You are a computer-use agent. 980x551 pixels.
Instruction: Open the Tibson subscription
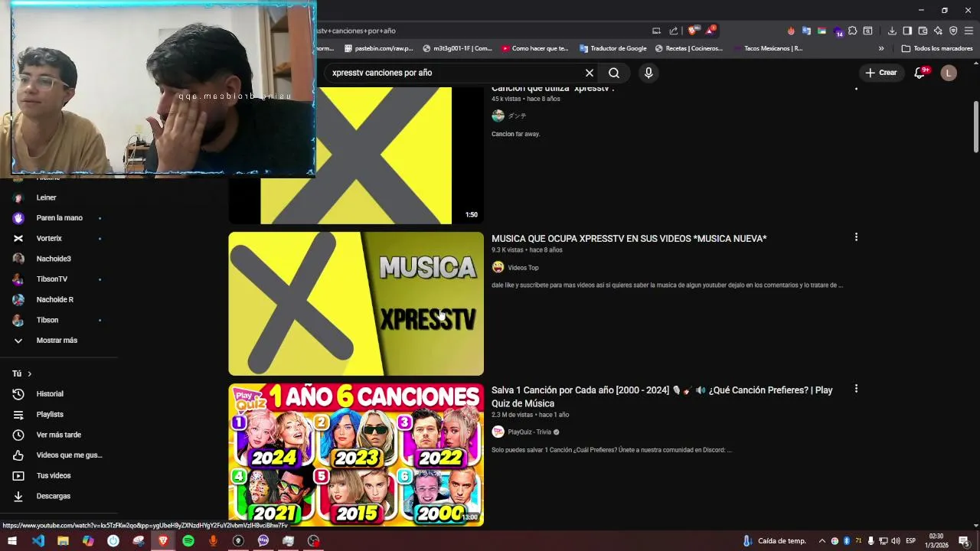pyautogui.click(x=47, y=320)
